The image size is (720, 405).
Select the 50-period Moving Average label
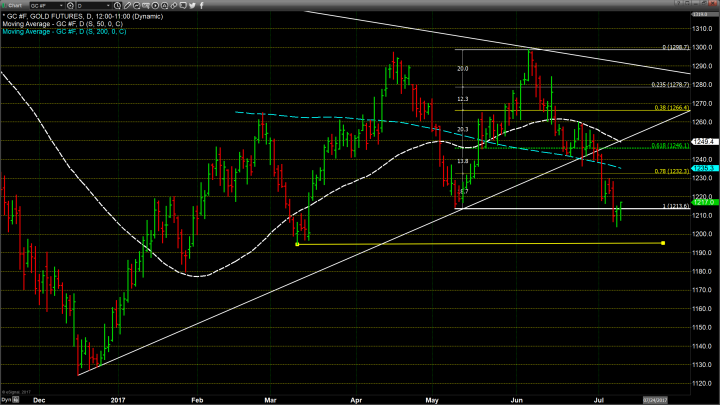tap(62, 24)
